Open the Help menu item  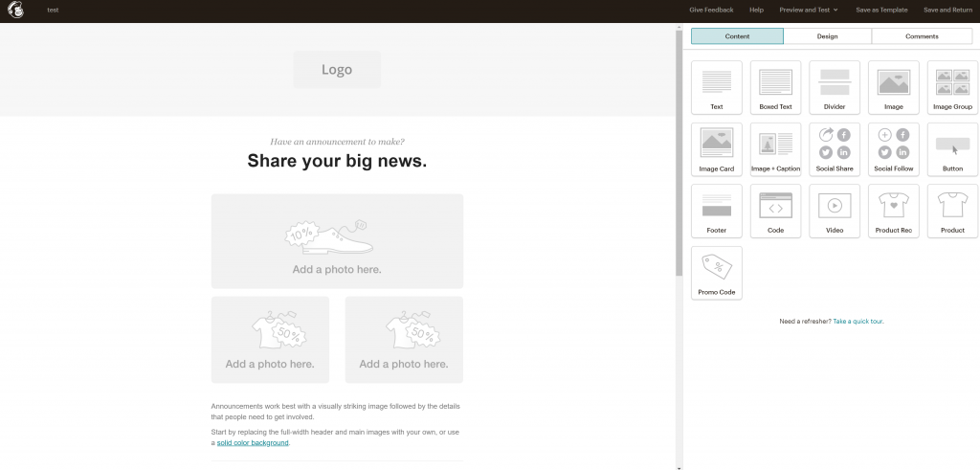tap(756, 10)
